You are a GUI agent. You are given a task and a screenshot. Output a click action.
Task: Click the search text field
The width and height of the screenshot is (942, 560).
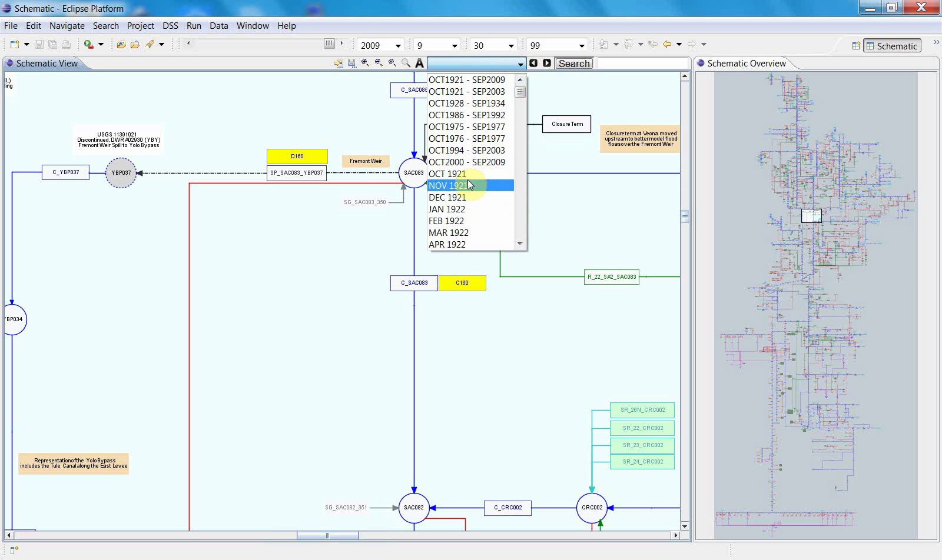pos(643,64)
